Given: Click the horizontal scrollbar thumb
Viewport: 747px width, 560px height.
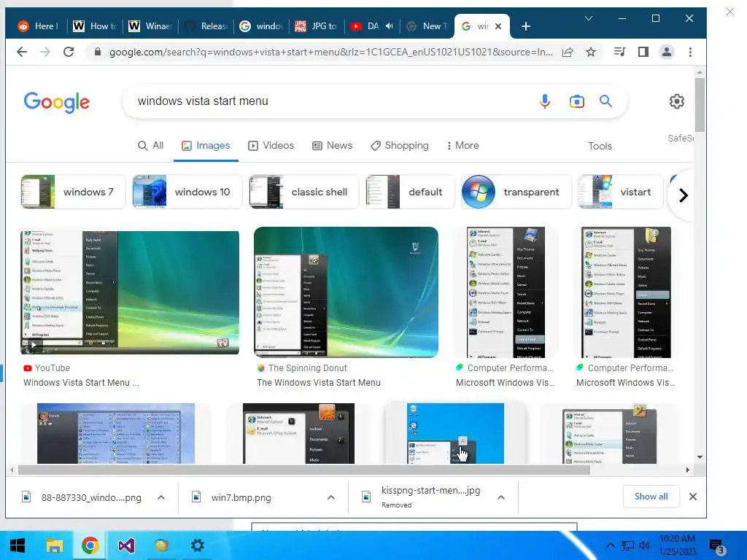Looking at the screenshot, I should 304,470.
